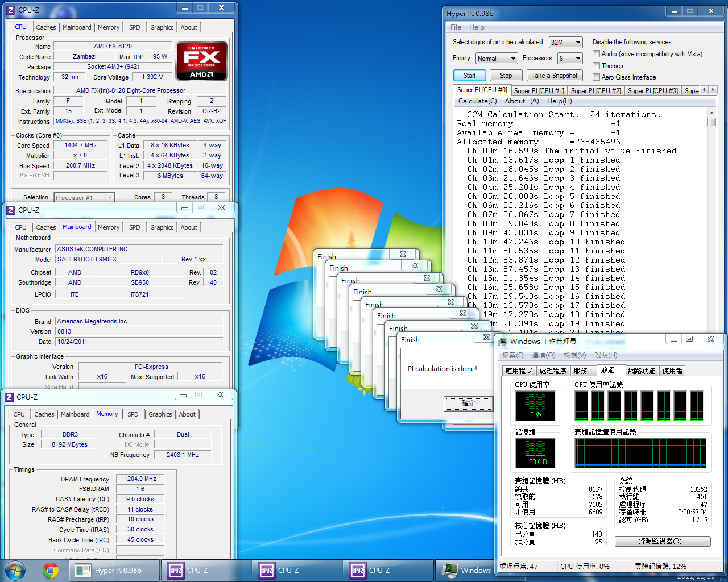The height and width of the screenshot is (582, 728).
Task: Expand the Processors count dropdown
Action: click(570, 58)
